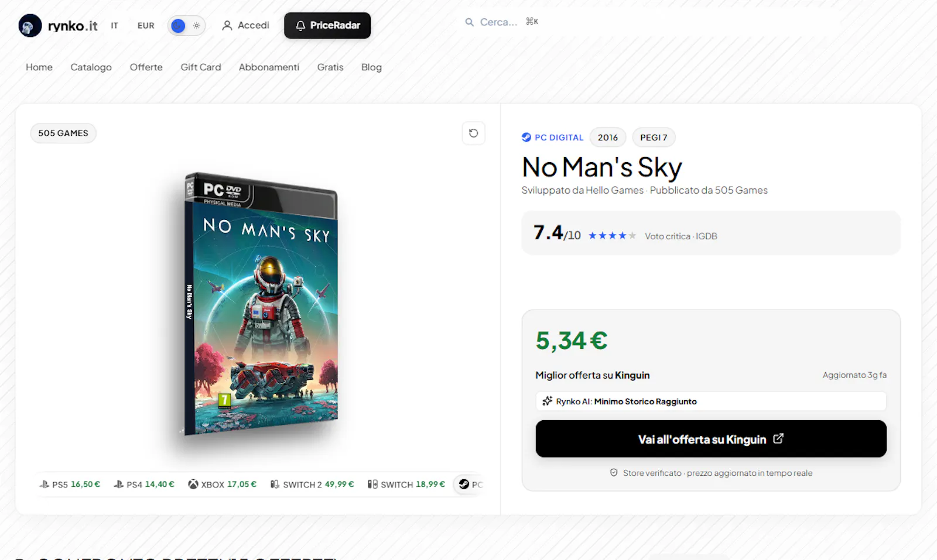
Task: Click the rotate/reset cover icon
Action: click(473, 133)
